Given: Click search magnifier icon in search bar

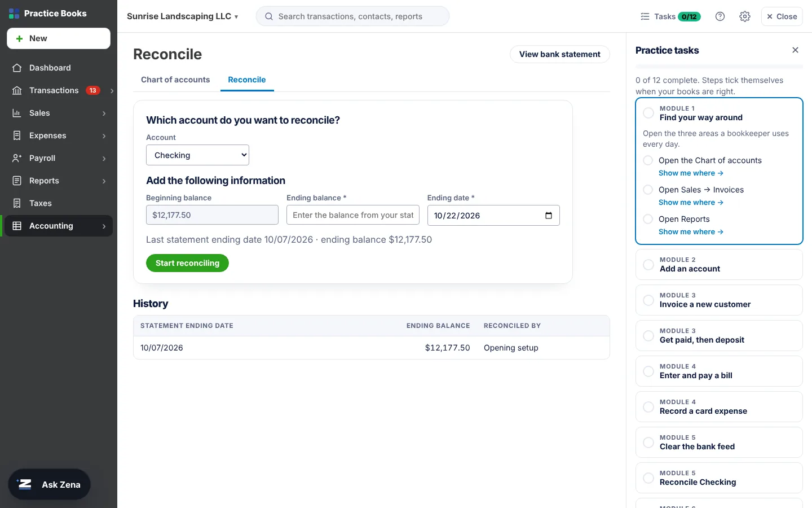Looking at the screenshot, I should pyautogui.click(x=269, y=16).
